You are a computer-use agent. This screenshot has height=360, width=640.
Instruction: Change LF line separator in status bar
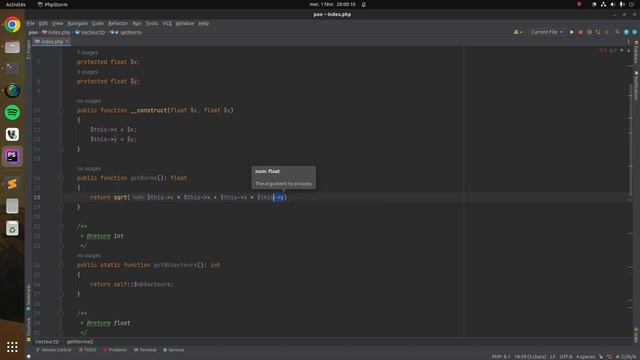(x=553, y=357)
